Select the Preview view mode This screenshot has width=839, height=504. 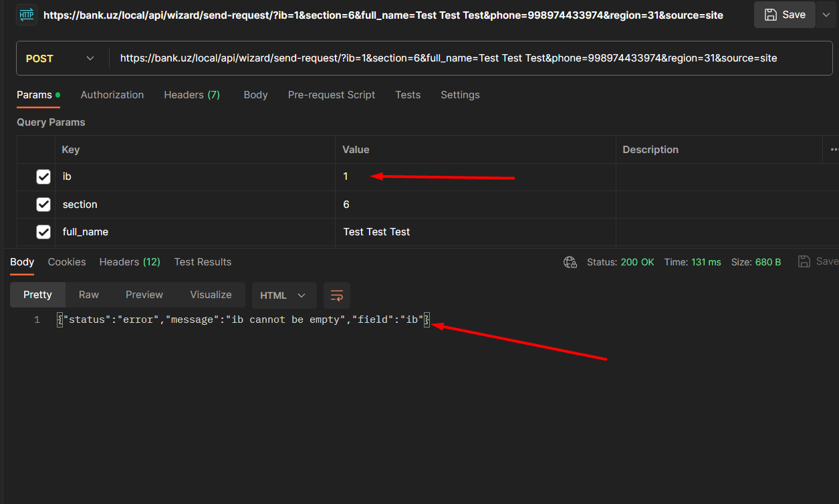point(144,295)
